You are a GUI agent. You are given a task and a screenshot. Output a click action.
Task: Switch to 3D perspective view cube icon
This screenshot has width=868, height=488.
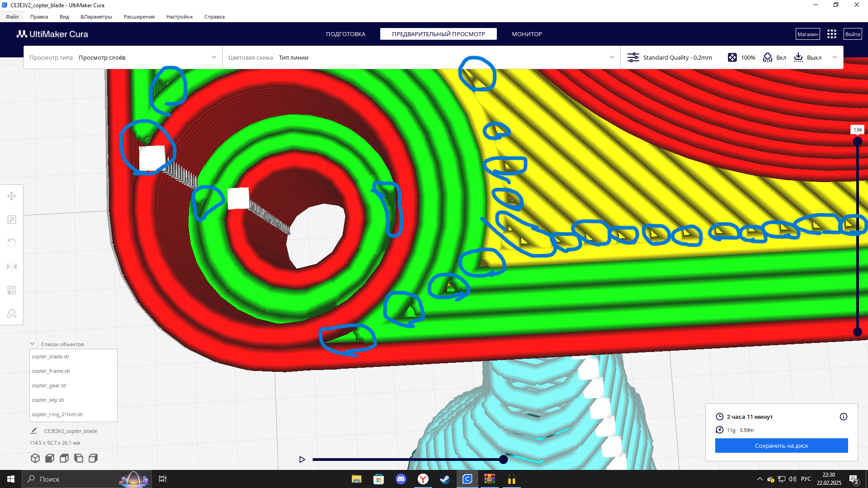(35, 458)
